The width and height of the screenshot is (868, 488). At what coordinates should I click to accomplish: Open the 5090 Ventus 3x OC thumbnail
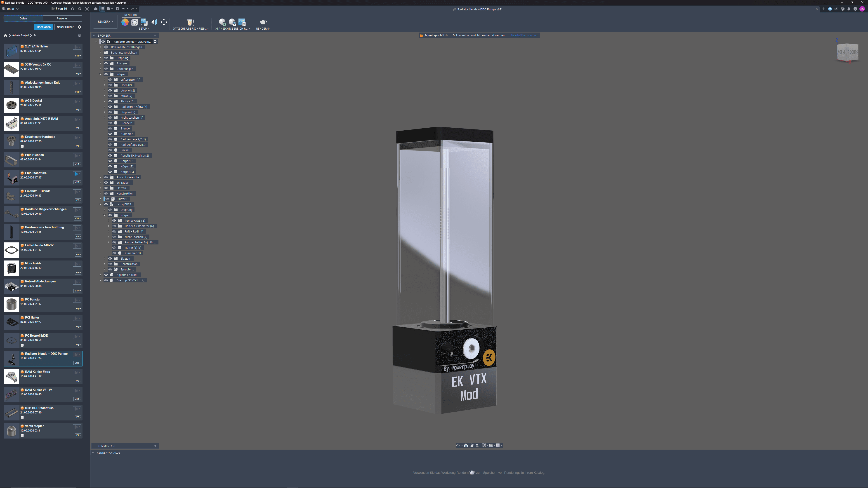[12, 69]
